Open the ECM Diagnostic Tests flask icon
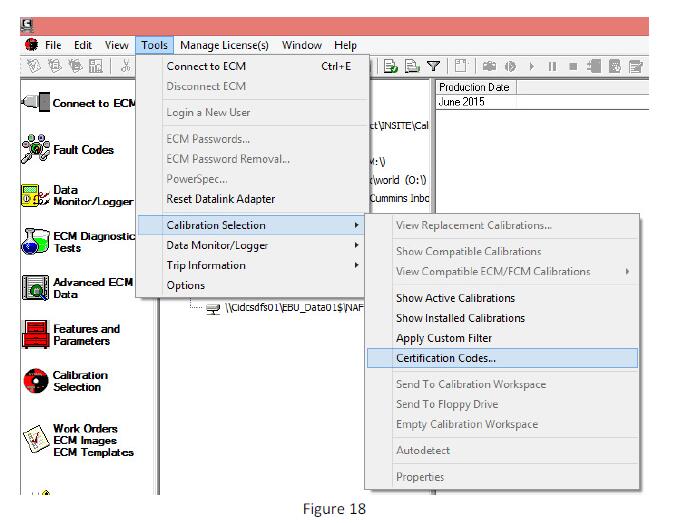 pyautogui.click(x=35, y=242)
